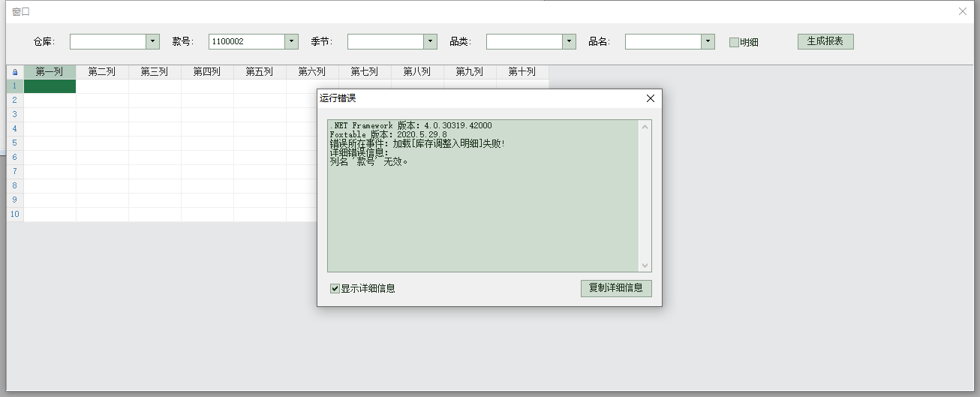Image resolution: width=980 pixels, height=397 pixels.
Task: Click the Foxtable 版本 line in error text
Action: [388, 134]
